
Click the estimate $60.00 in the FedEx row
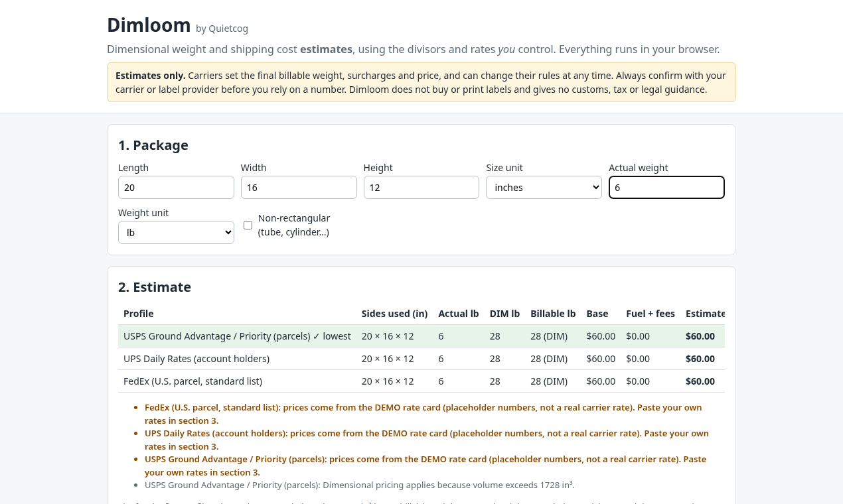click(x=700, y=381)
